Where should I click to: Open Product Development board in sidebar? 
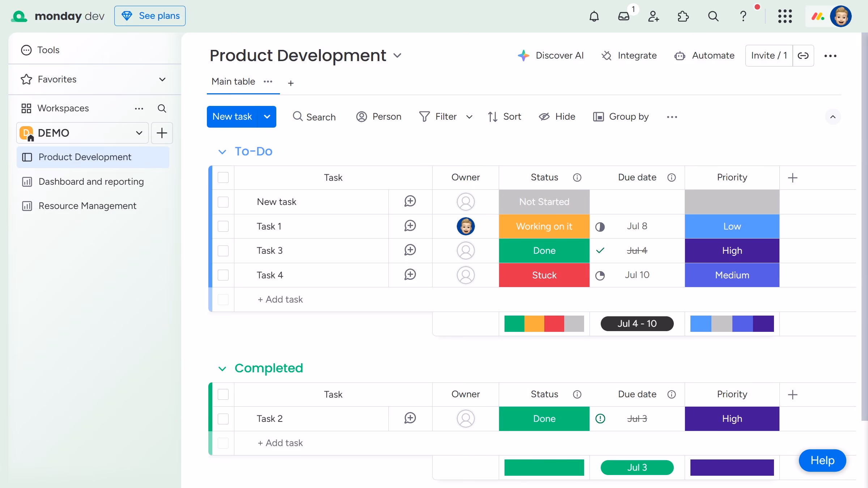click(x=93, y=157)
